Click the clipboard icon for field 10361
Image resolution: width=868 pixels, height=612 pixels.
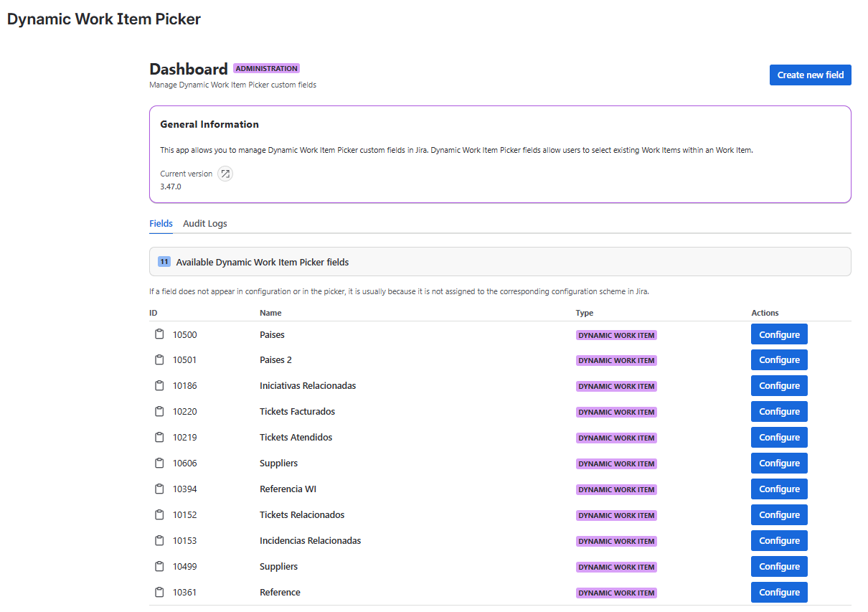[160, 593]
